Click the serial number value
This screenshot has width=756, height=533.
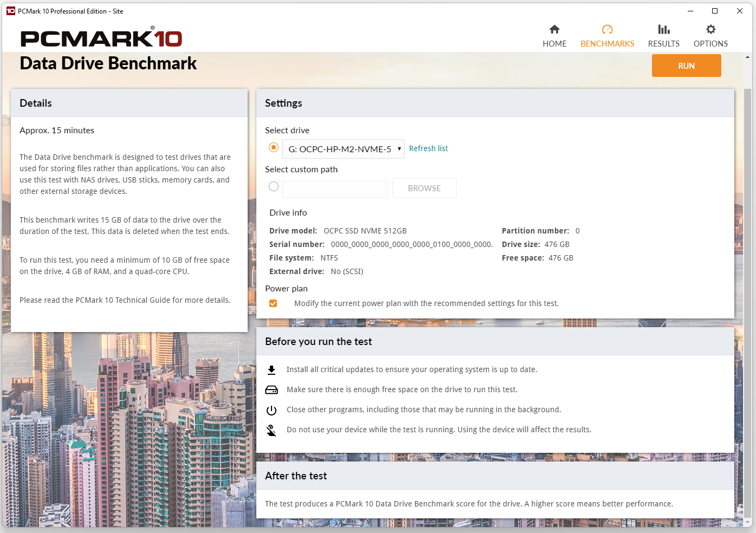point(412,244)
